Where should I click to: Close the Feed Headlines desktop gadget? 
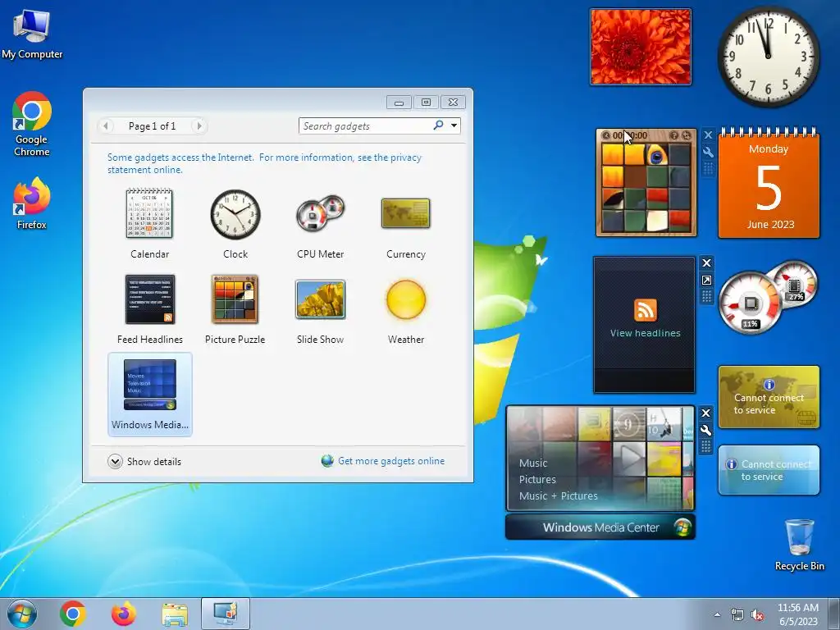(706, 263)
